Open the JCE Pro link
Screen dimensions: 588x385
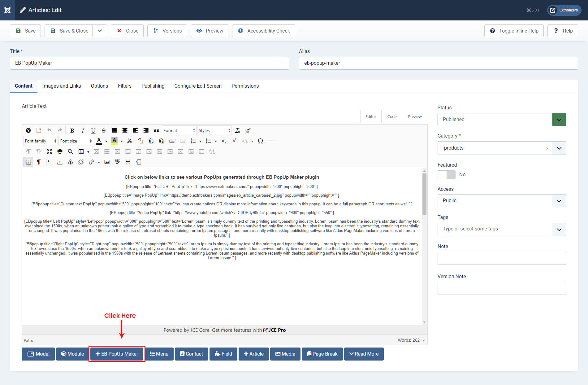tap(275, 330)
